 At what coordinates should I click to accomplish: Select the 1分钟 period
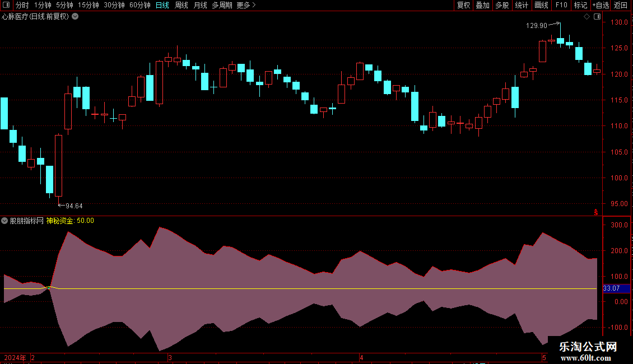[x=43, y=5]
